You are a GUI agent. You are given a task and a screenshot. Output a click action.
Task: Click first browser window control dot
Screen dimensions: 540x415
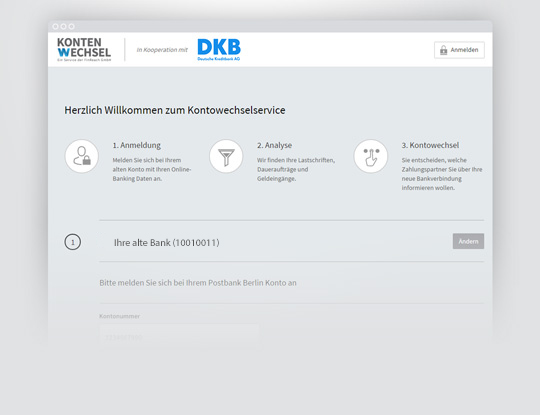point(55,27)
